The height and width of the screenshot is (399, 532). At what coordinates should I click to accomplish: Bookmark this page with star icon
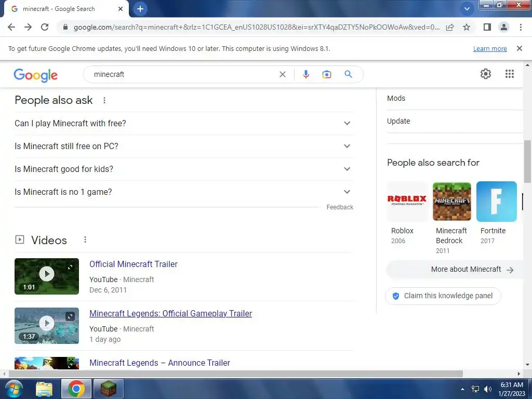(x=467, y=27)
